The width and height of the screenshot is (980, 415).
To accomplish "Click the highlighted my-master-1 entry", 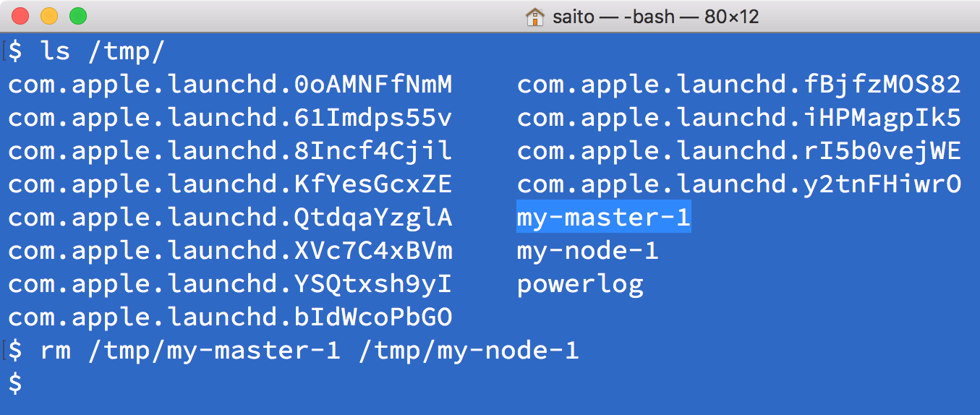I will (604, 218).
